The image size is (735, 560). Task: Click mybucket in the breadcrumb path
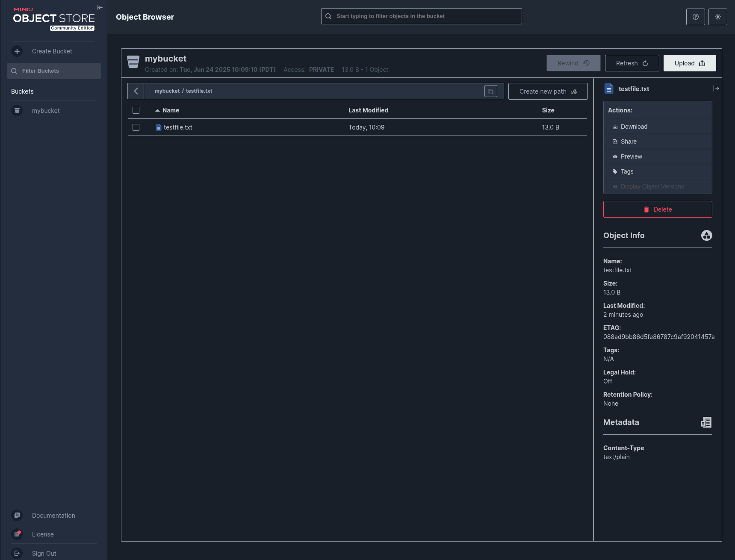(x=167, y=91)
